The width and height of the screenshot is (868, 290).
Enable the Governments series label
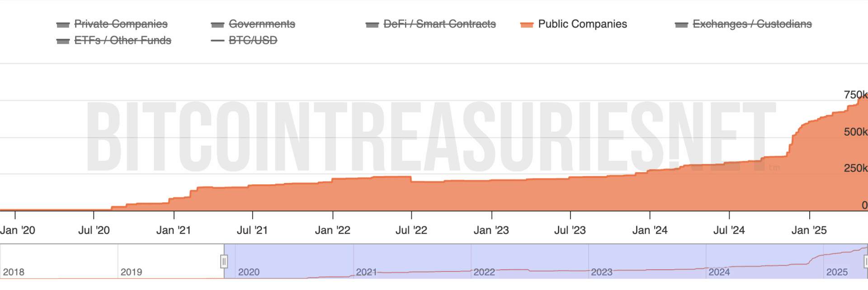click(262, 24)
